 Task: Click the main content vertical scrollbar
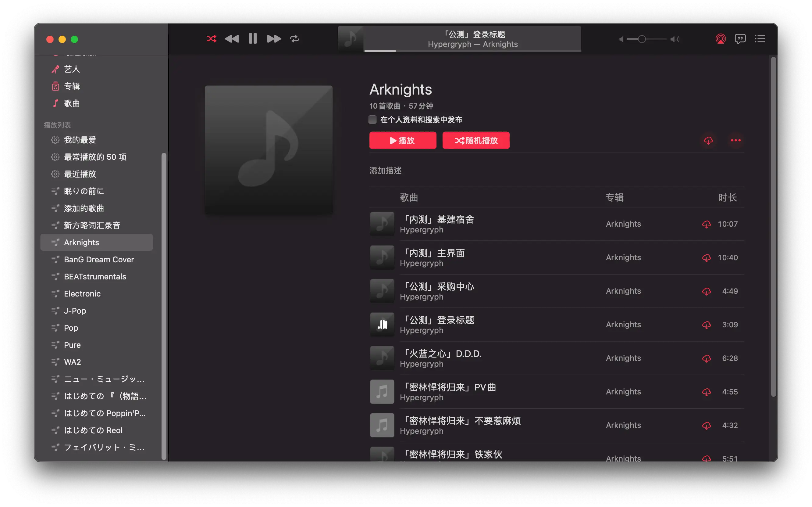pos(773,227)
